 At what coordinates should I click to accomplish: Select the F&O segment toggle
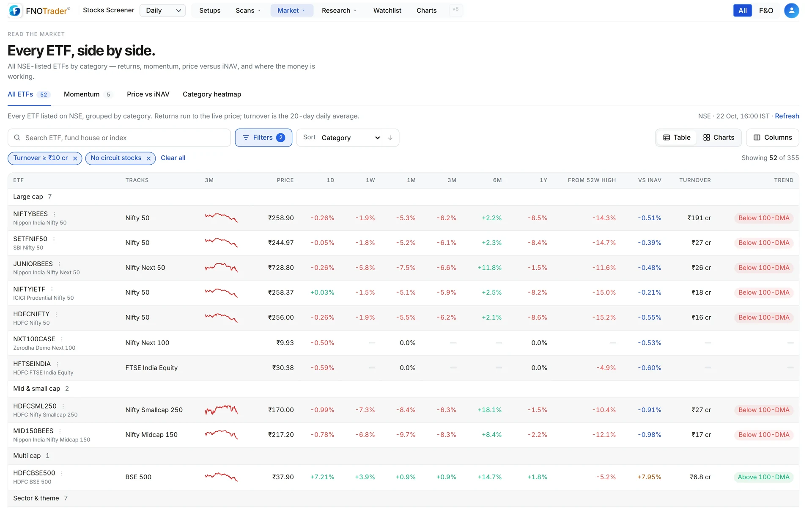click(x=766, y=11)
